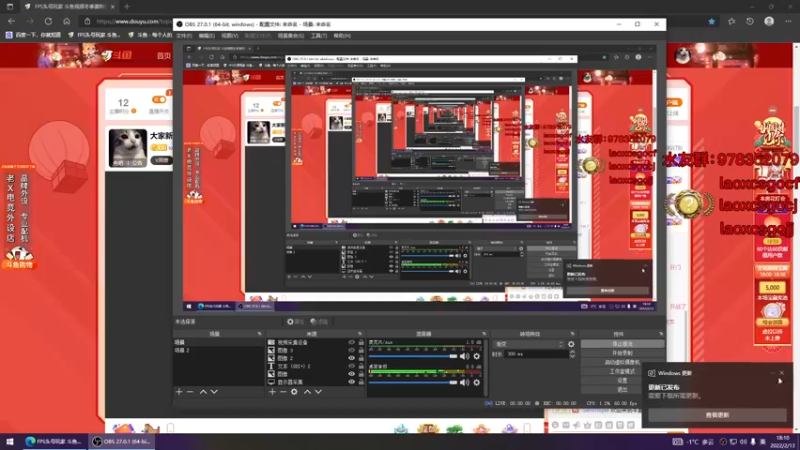
Task: Remove the selected scene with the minus icon
Action: tap(190, 392)
